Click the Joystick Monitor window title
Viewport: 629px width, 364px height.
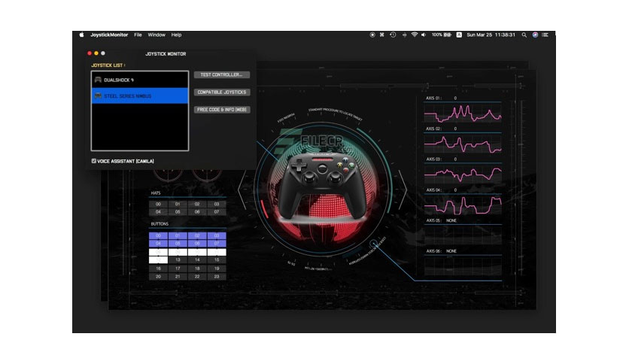point(166,53)
